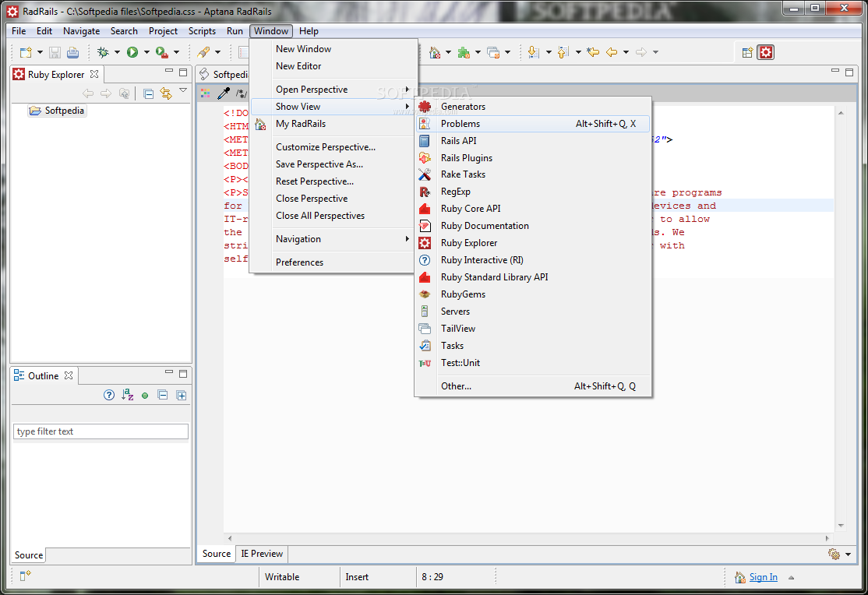Viewport: 868px width, 595px height.
Task: Click Collapse All in Outline panel
Action: pyautogui.click(x=163, y=395)
